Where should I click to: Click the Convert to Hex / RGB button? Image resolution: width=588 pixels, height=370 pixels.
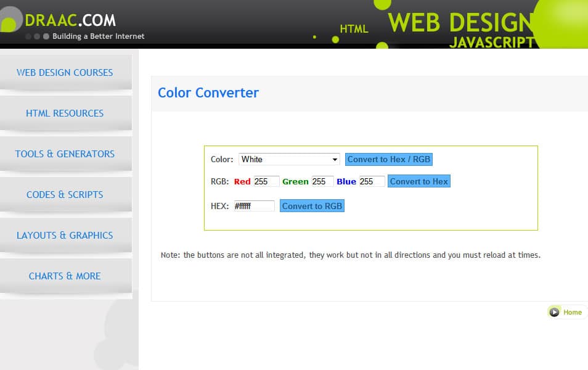coord(388,159)
